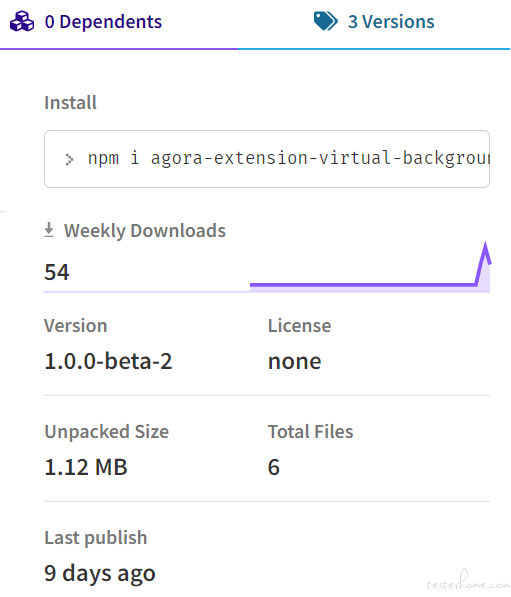
Task: Click the 1.12 MB unpacked size
Action: coord(86,467)
